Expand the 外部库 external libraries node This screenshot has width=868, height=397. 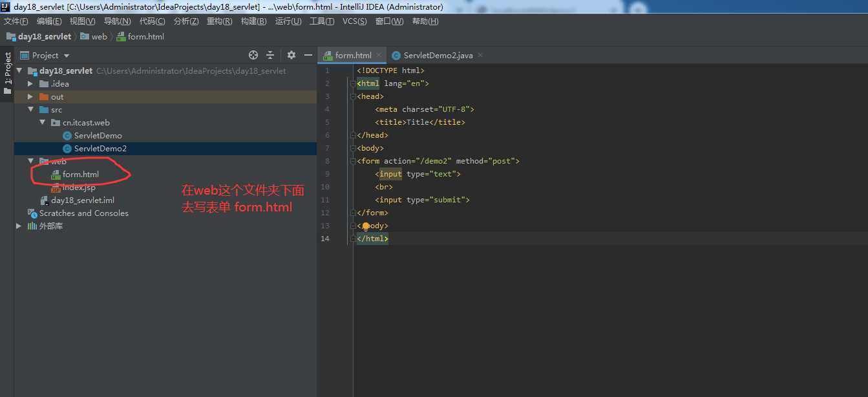click(x=19, y=226)
